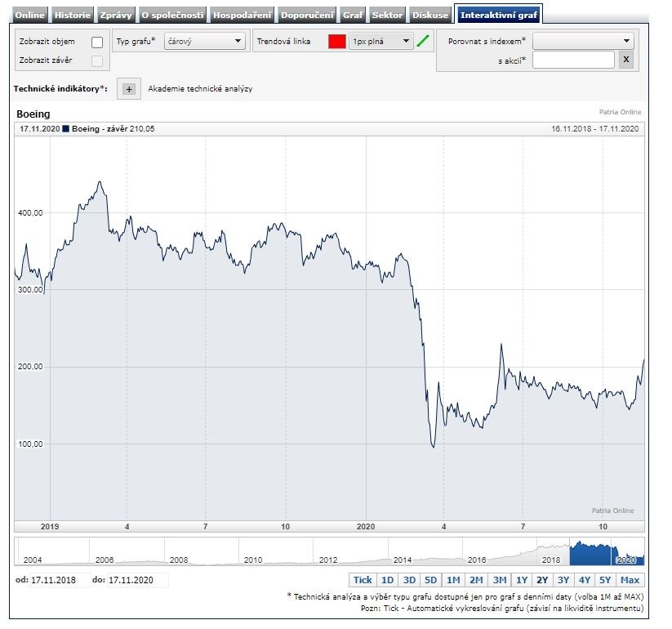Click the X button beside stock comparison field
Viewport: 672px width, 629px height.
(625, 60)
